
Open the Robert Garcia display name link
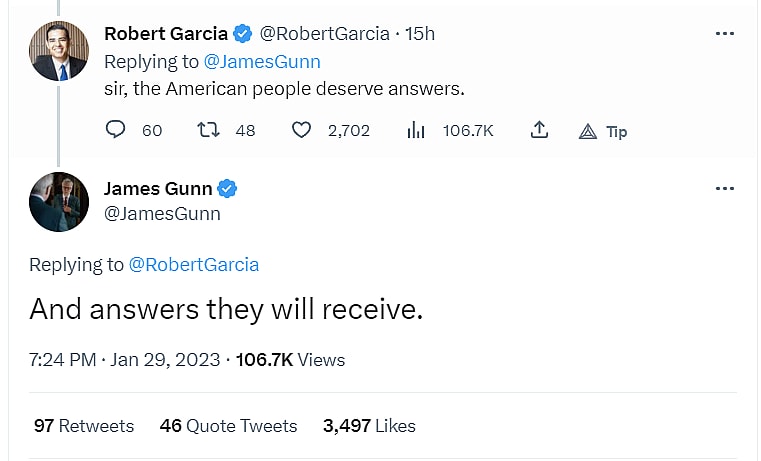point(166,33)
